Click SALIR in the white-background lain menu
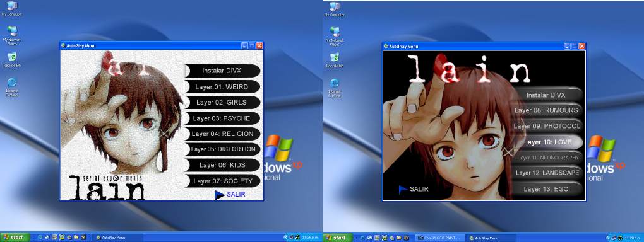 (236, 195)
